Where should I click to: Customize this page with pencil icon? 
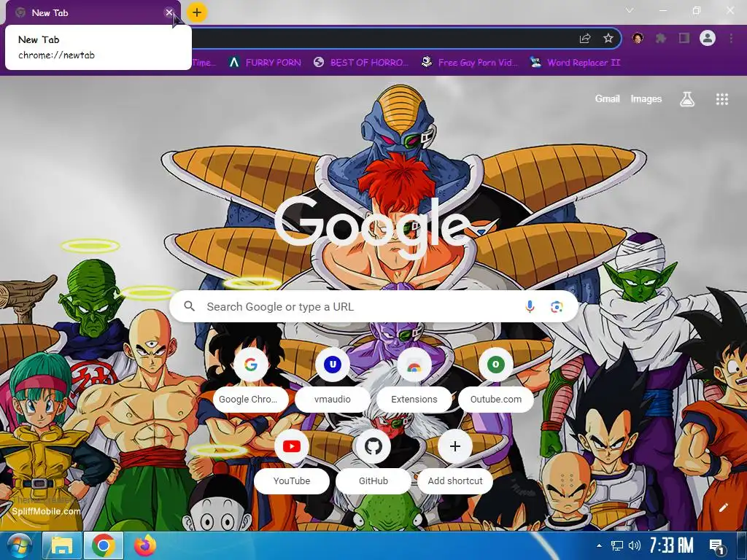click(723, 507)
